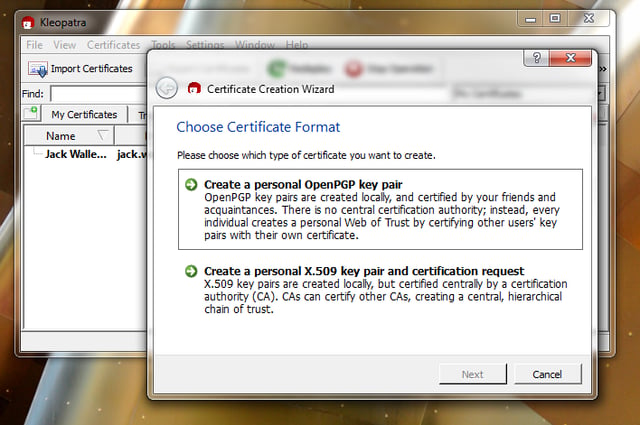
Task: Click the Kleopatra title bar app icon
Action: (28, 22)
